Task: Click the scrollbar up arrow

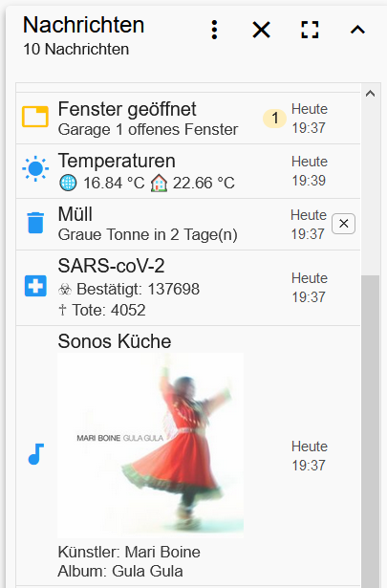Action: click(x=370, y=93)
